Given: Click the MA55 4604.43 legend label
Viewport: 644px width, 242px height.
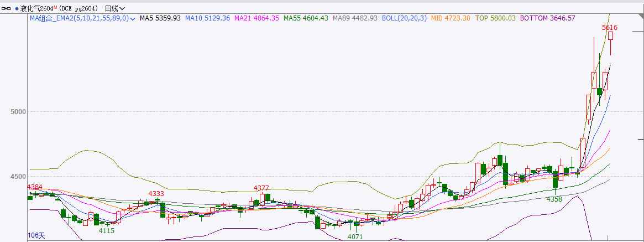Looking at the screenshot, I should click(x=306, y=18).
